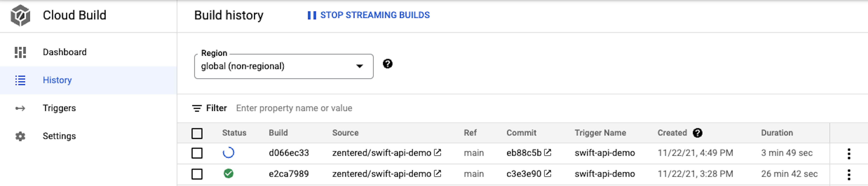Click the Filter list icon
The width and height of the screenshot is (868, 186).
[x=197, y=108]
